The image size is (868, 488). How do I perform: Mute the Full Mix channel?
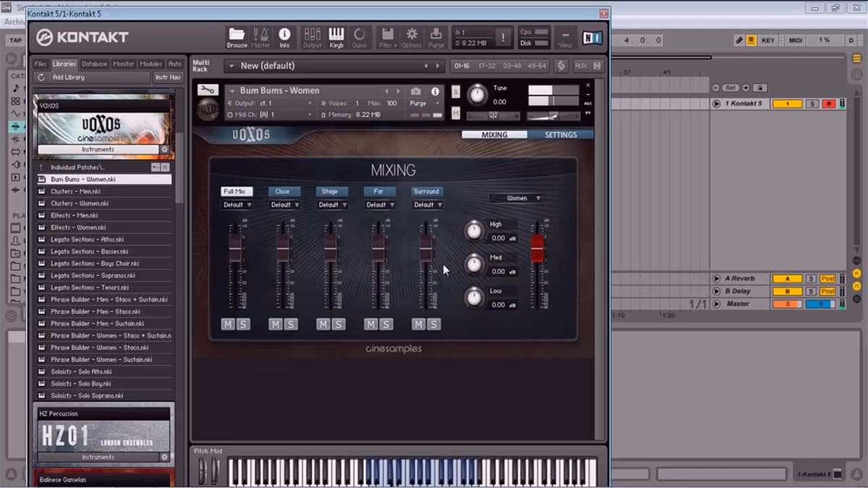coord(228,324)
